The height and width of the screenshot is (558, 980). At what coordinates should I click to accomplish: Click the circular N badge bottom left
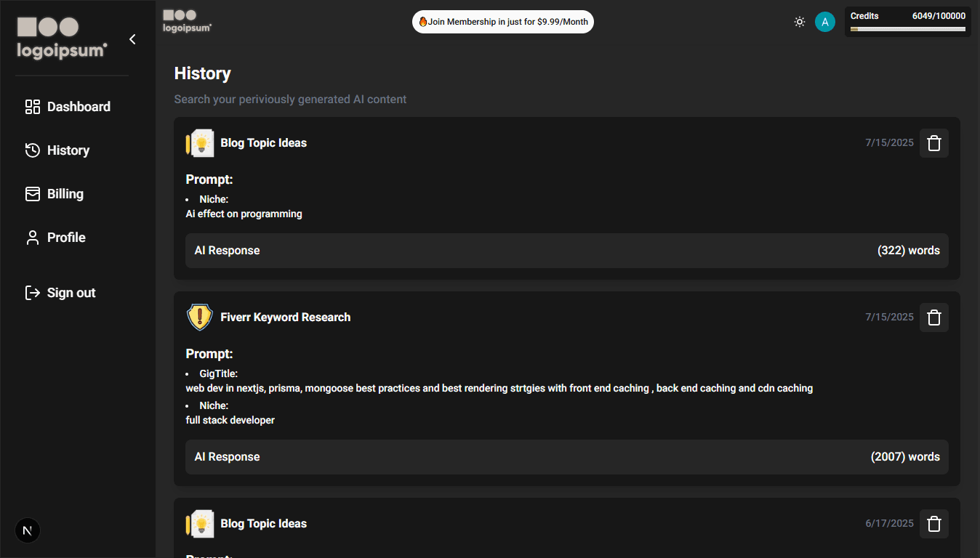tap(27, 530)
